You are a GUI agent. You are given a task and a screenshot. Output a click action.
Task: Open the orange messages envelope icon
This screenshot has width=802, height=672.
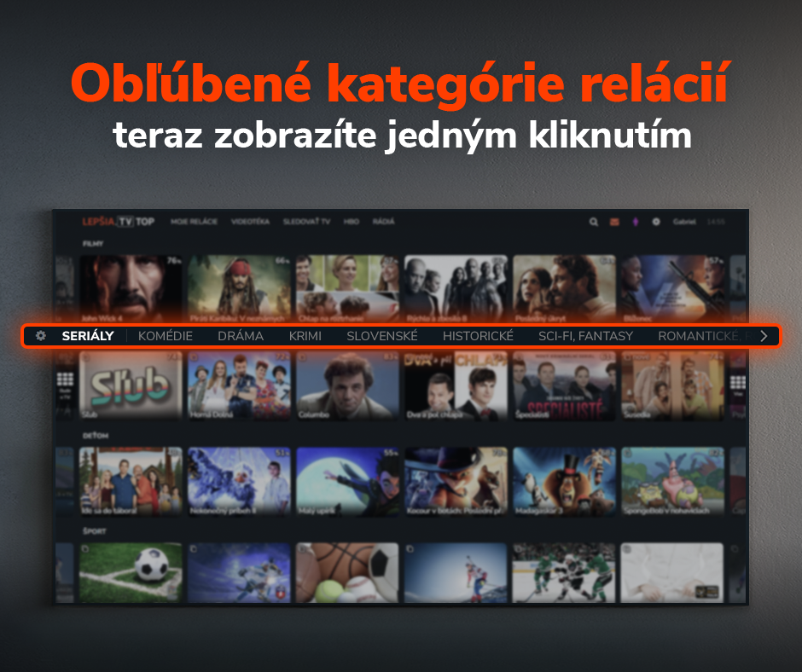point(614,222)
